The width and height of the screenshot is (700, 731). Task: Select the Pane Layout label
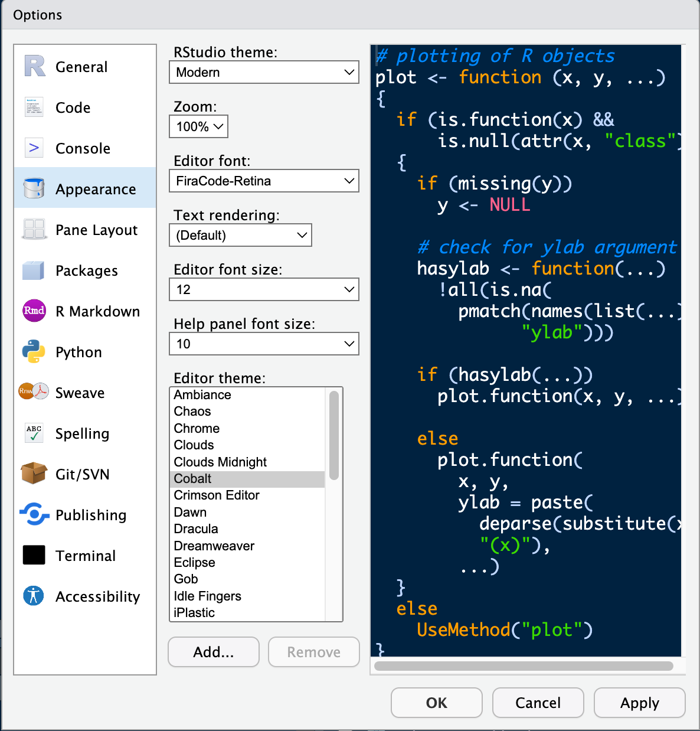click(97, 230)
